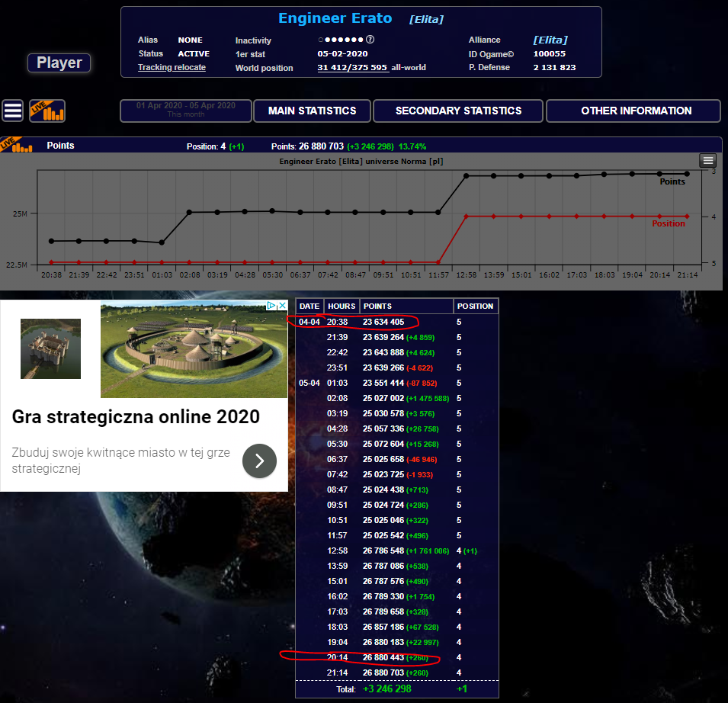Click the Engineer Erato player title
The width and height of the screenshot is (728, 703).
click(335, 18)
